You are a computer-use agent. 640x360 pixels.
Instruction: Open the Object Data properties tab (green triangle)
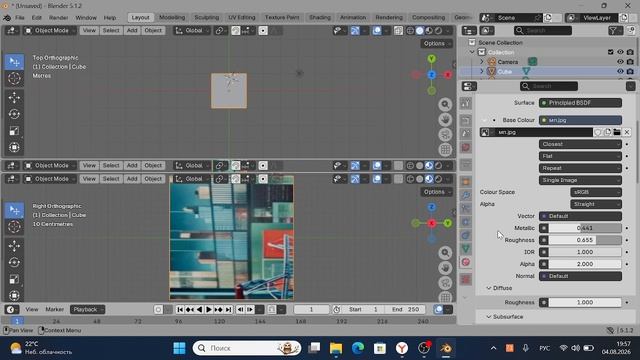pyautogui.click(x=466, y=249)
